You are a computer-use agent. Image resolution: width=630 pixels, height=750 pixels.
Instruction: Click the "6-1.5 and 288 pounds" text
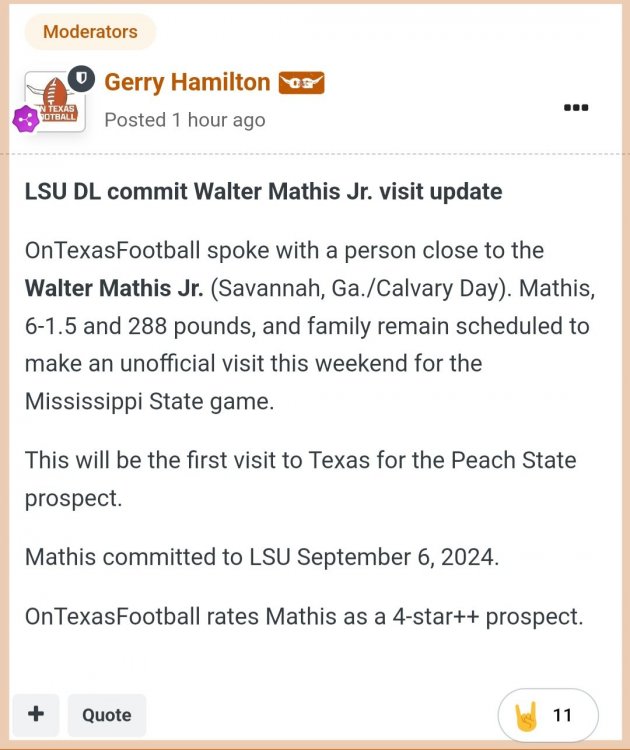point(130,326)
